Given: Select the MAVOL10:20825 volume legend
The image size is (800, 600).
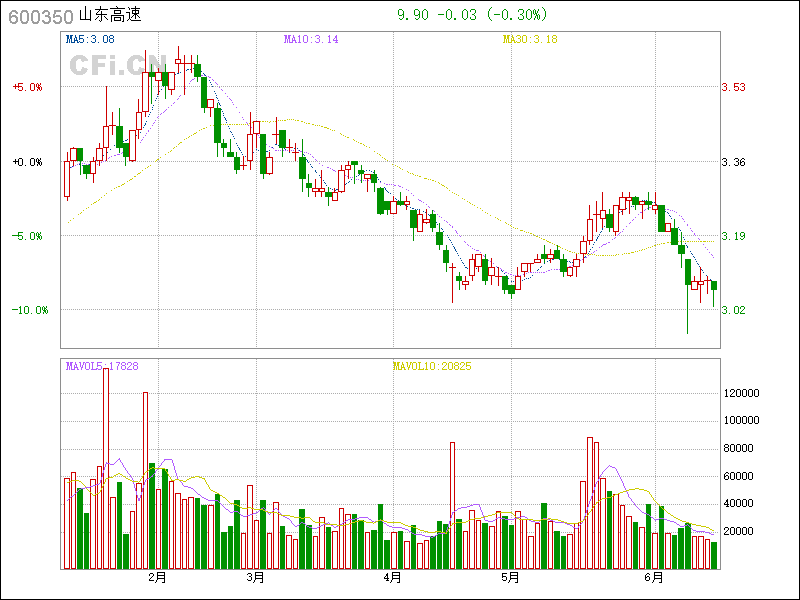Looking at the screenshot, I should point(431,367).
